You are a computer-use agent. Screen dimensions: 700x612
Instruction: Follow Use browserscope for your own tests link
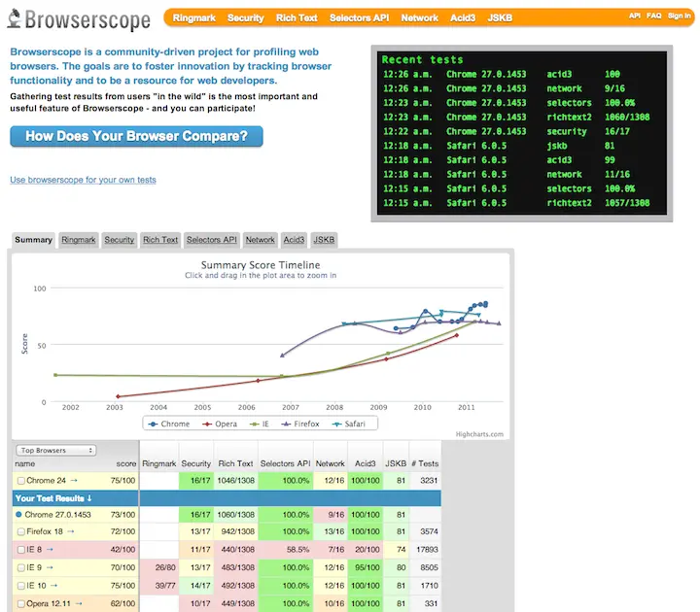(83, 180)
